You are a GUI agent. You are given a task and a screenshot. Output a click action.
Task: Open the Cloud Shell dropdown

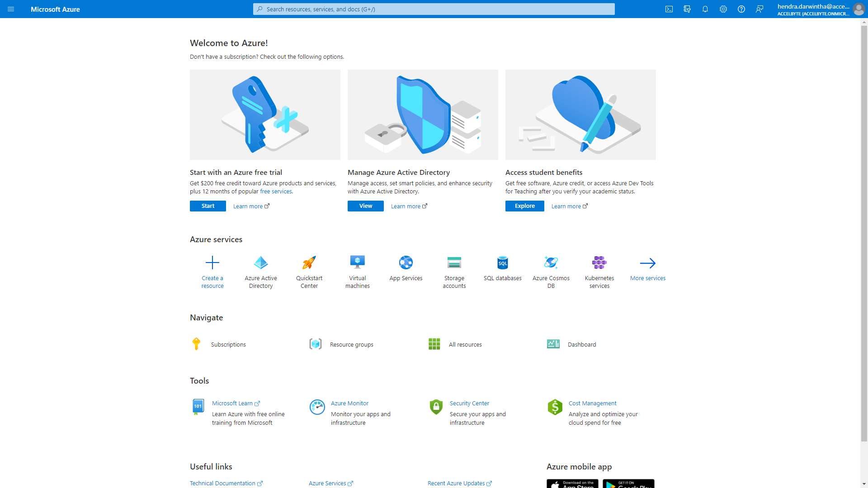tap(670, 9)
